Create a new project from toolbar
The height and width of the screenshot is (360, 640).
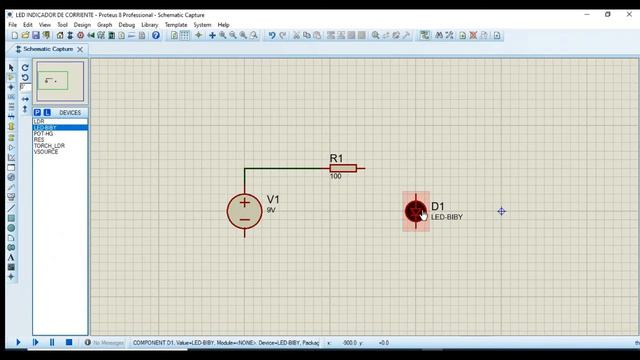15,36
